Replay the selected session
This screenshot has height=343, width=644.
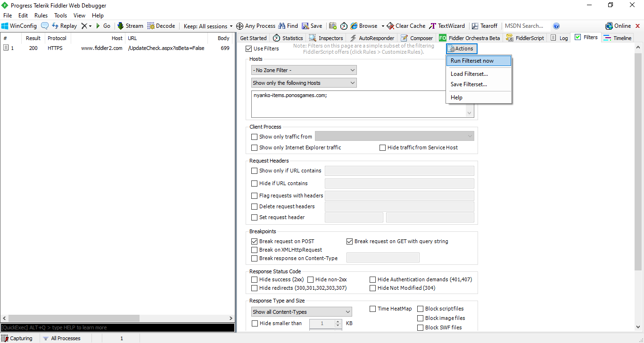click(65, 26)
